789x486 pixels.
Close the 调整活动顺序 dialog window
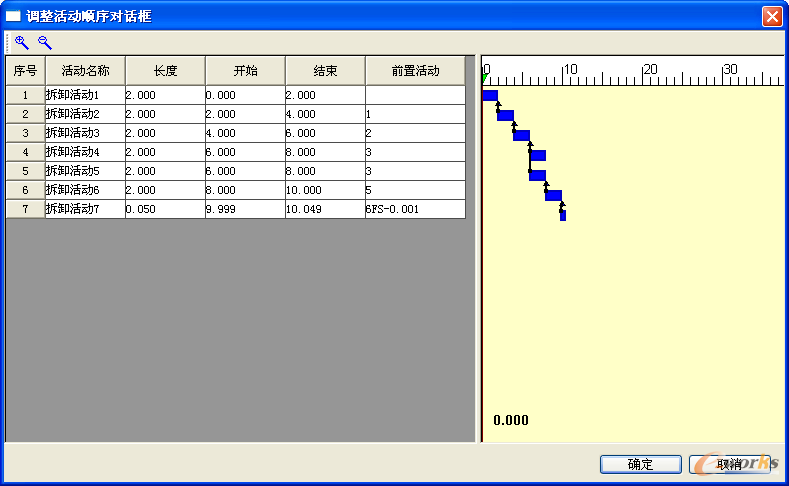pyautogui.click(x=772, y=16)
